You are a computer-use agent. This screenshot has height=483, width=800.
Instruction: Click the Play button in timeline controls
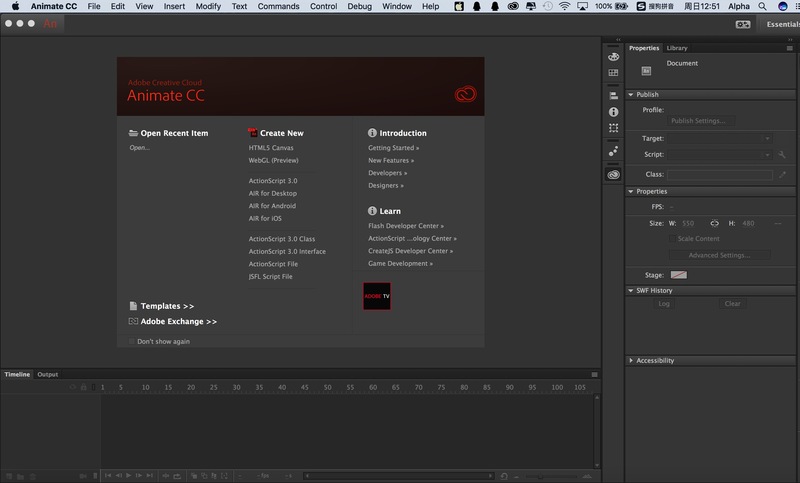[129, 475]
